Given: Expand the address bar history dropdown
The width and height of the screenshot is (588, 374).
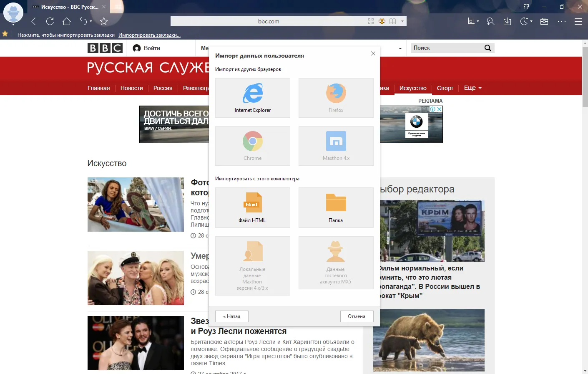Looking at the screenshot, I should click(402, 21).
